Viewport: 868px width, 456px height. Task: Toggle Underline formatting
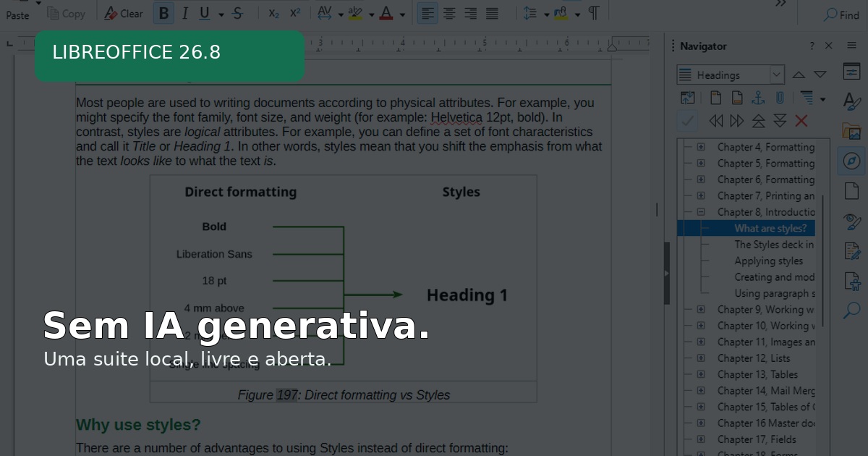tap(203, 13)
